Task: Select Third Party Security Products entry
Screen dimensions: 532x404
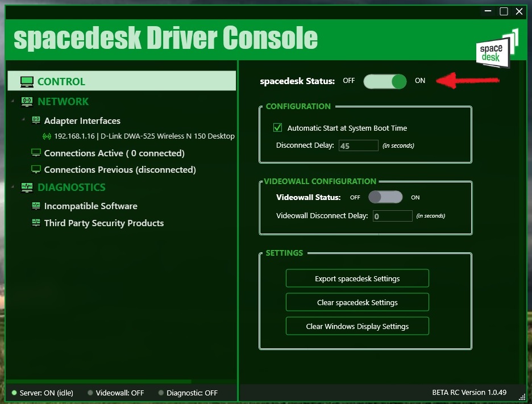Action: pos(104,223)
